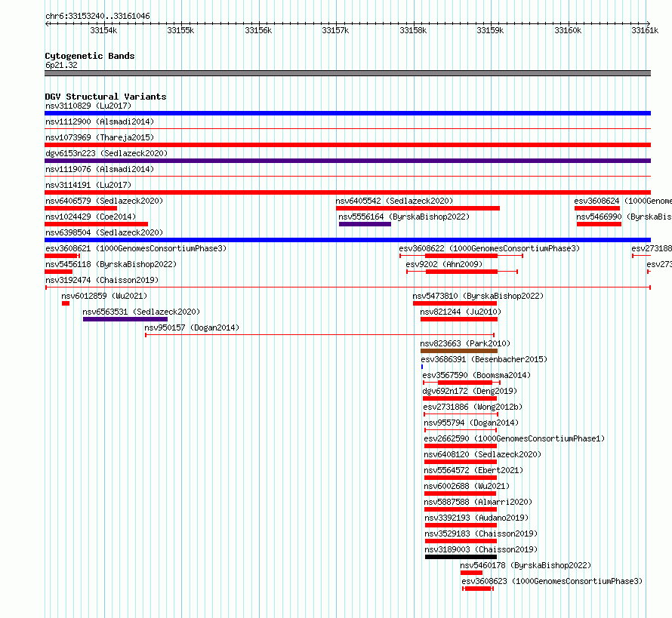The width and height of the screenshot is (672, 618).
Task: Open the esv3608624 variant label
Action: pyautogui.click(x=623, y=201)
